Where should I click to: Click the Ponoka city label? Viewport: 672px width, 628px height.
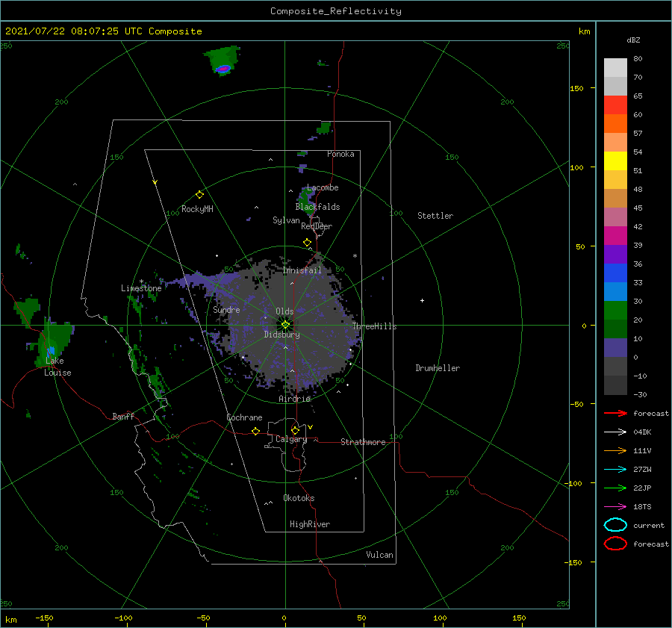[x=340, y=154]
